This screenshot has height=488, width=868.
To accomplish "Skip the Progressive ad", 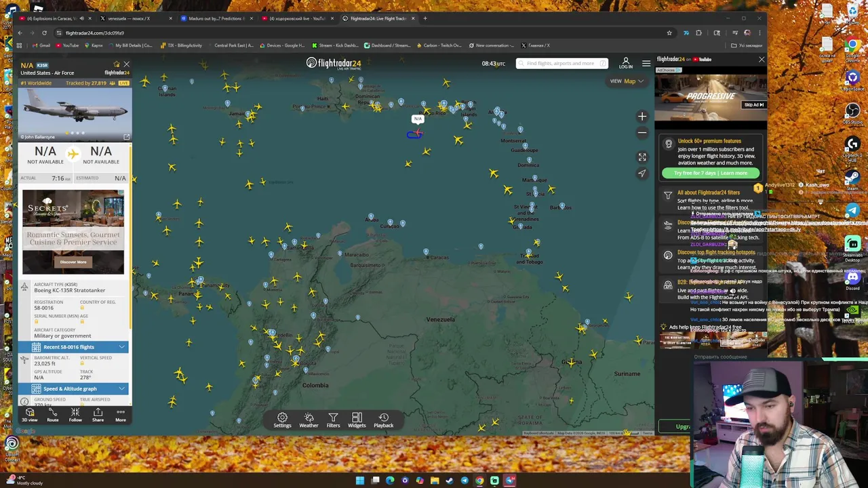I will [x=754, y=105].
